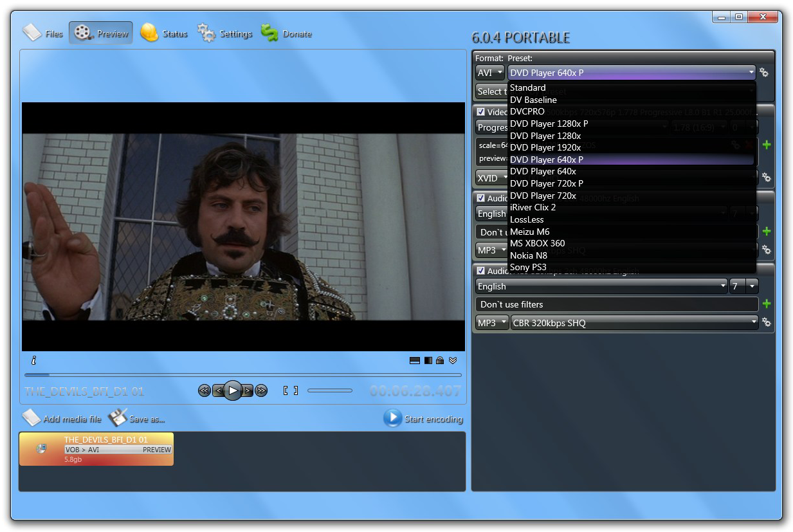
Task: Open first audio MP3 codec dropdown
Action: 492,250
